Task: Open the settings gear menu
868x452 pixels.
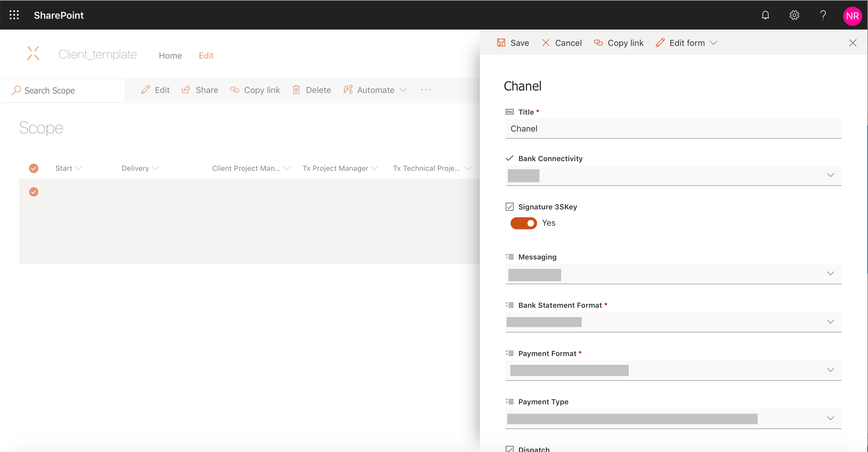Action: [x=794, y=15]
